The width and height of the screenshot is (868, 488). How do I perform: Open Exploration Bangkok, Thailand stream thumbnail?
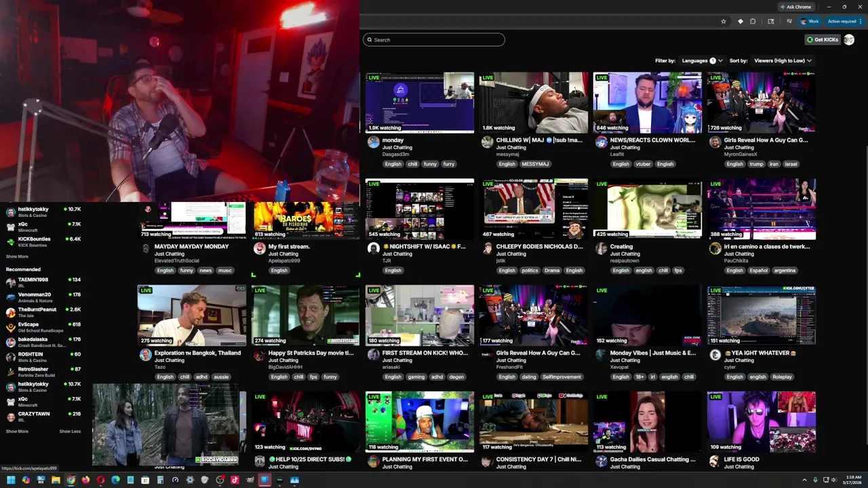192,315
